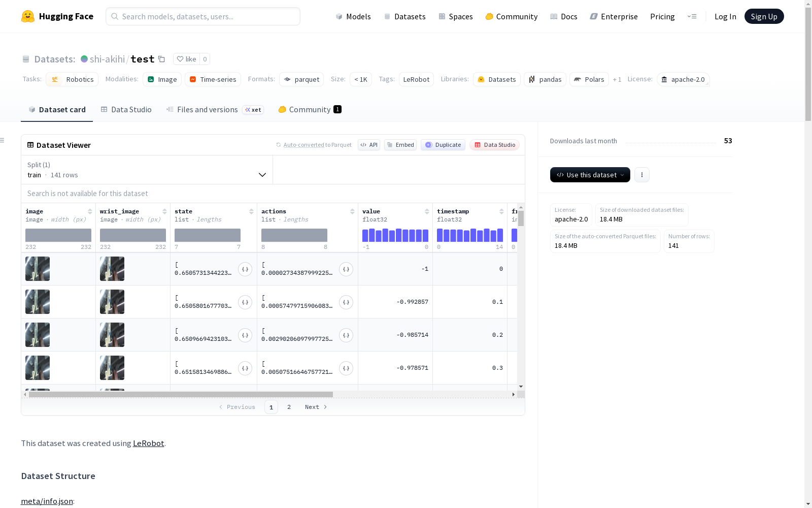Filter by the Robotics task tag
Viewport: 812px width, 508px height.
(72, 79)
